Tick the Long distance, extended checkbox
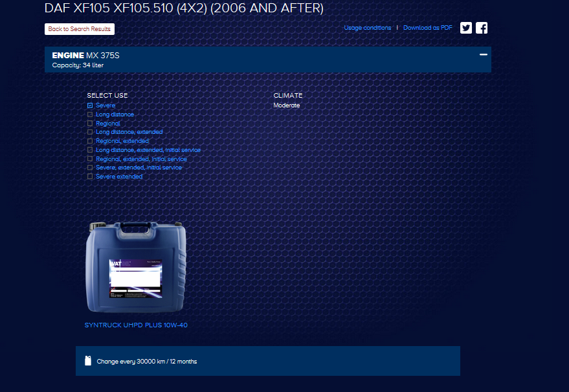Image resolution: width=569 pixels, height=392 pixels. click(90, 132)
